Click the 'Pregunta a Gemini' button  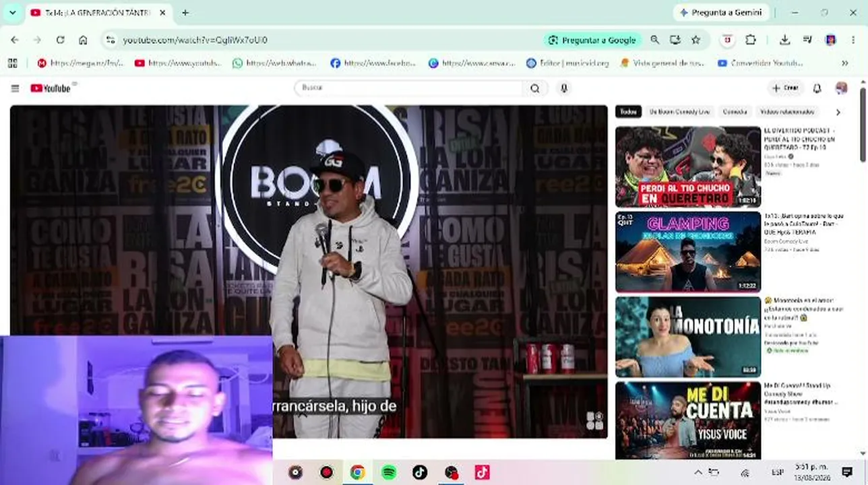point(720,13)
